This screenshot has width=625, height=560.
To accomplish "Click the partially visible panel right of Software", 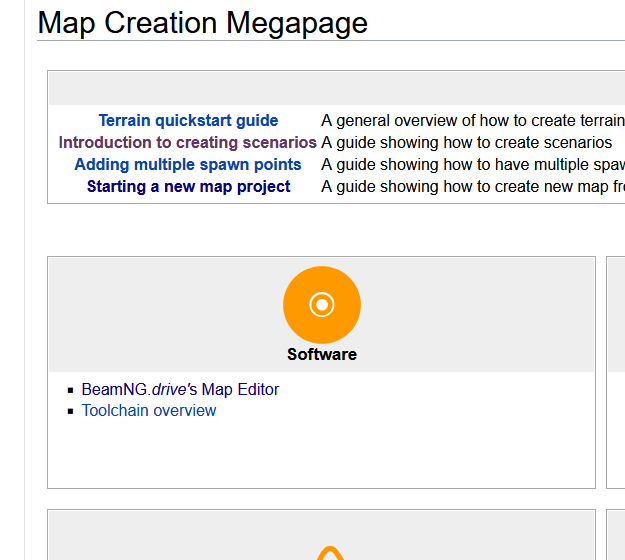I will coord(616,372).
